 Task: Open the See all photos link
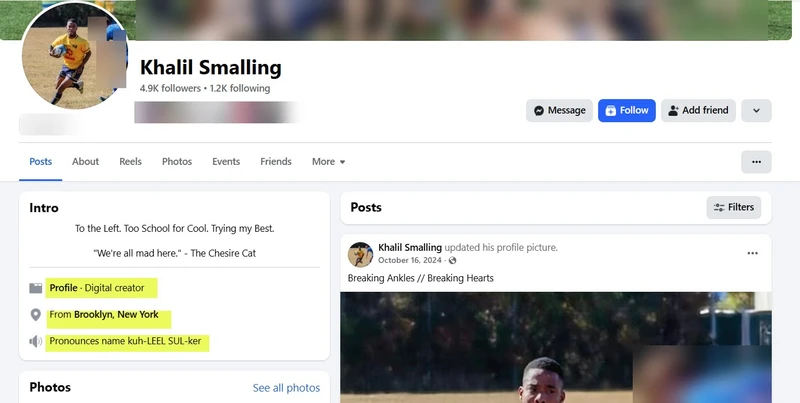pos(286,388)
